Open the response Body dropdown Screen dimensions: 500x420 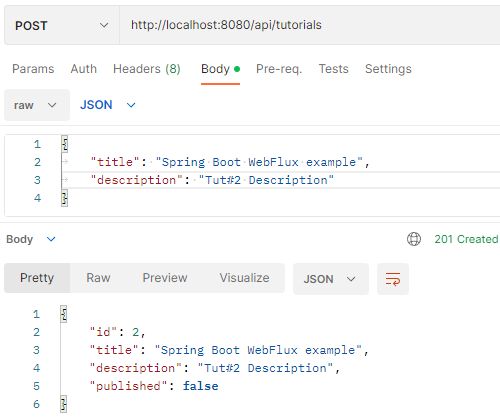coord(31,239)
